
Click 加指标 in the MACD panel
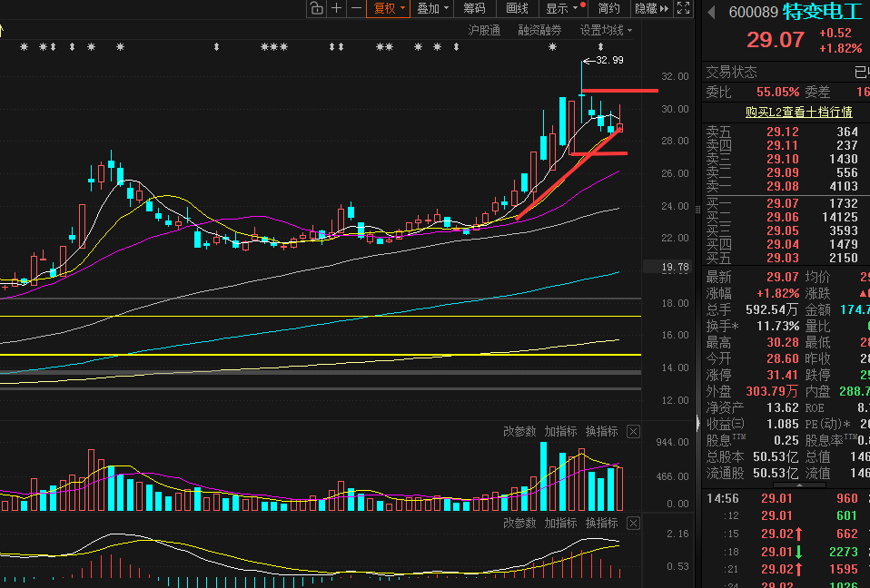point(560,523)
